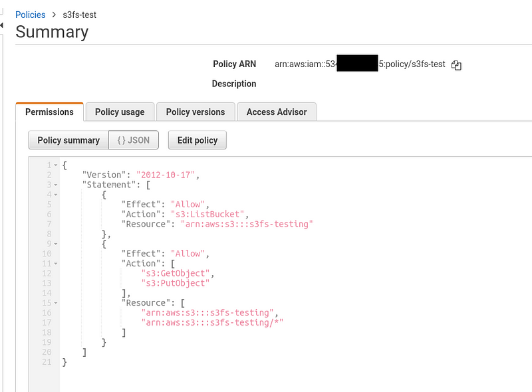Screen dimensions: 532x392
Task: Collapse the Statement array fold at line 3
Action: pos(56,185)
